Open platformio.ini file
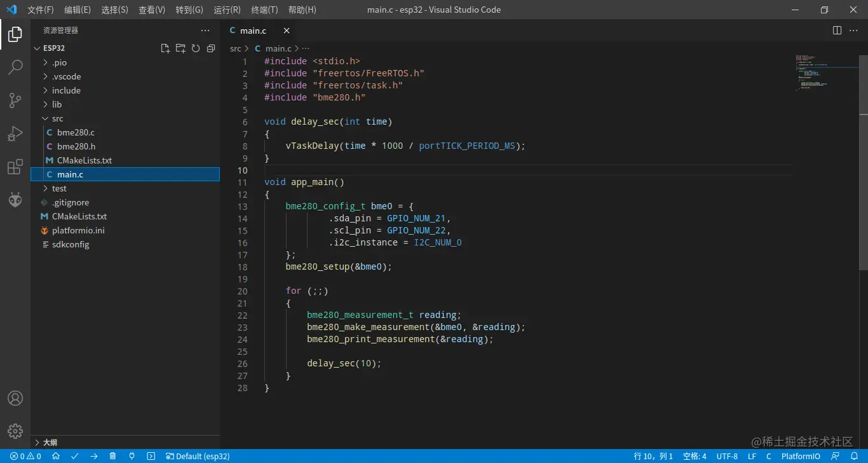 [78, 230]
